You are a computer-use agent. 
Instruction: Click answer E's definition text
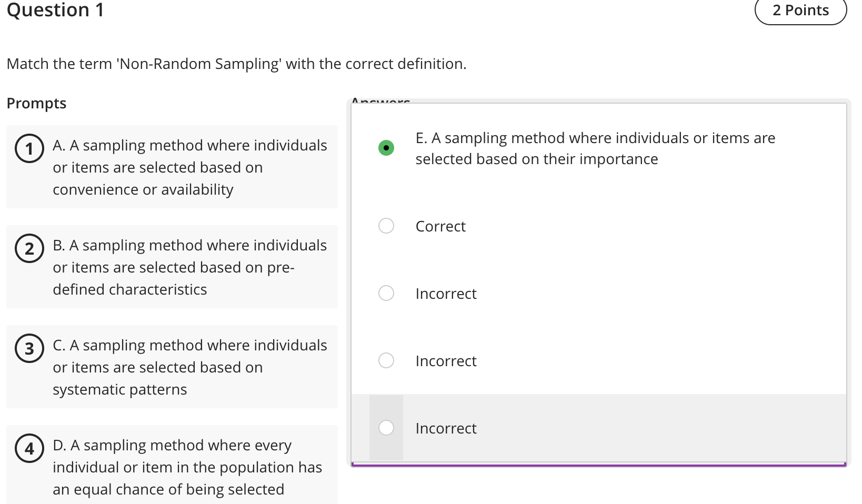click(594, 148)
